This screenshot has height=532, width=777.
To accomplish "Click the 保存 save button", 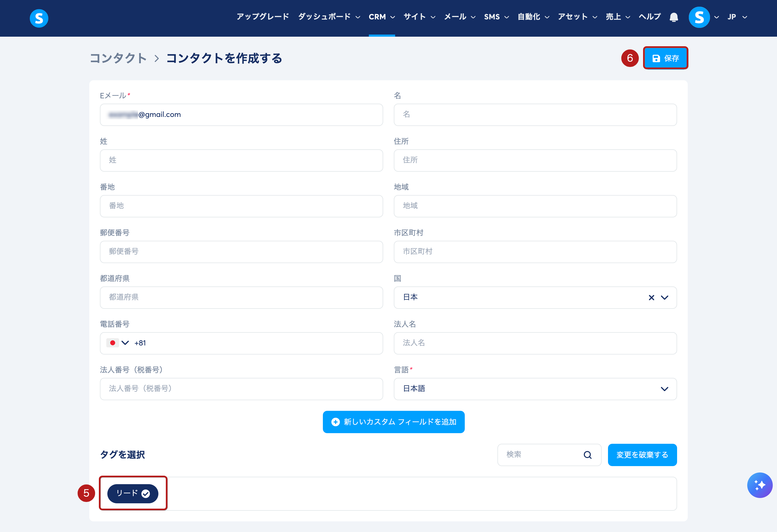I will (x=665, y=58).
